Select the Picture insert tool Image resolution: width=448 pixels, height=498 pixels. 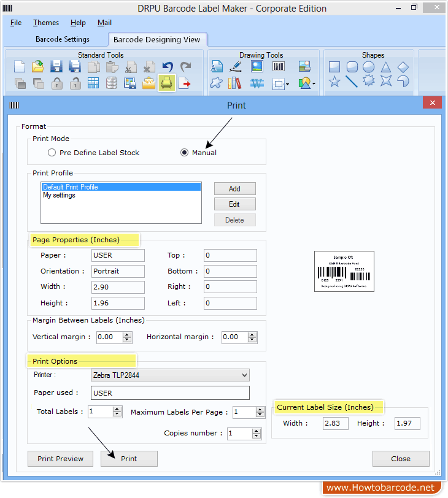pos(257,67)
